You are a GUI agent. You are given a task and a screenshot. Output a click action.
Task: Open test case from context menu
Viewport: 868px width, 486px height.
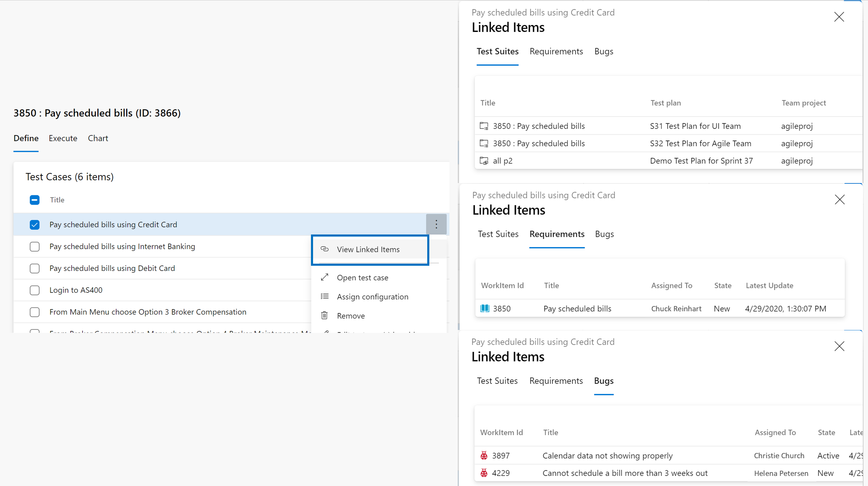point(362,277)
